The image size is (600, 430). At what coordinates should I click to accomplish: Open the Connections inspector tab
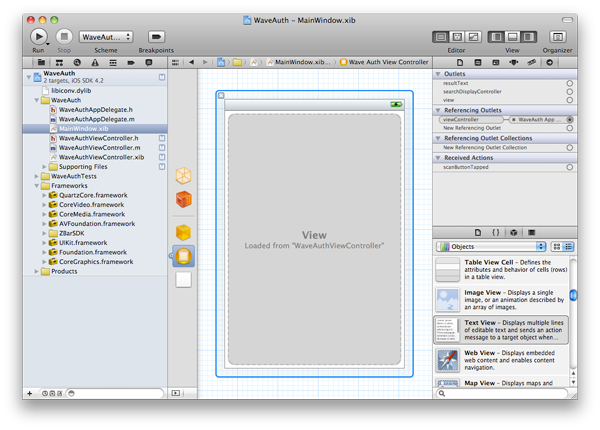click(549, 62)
